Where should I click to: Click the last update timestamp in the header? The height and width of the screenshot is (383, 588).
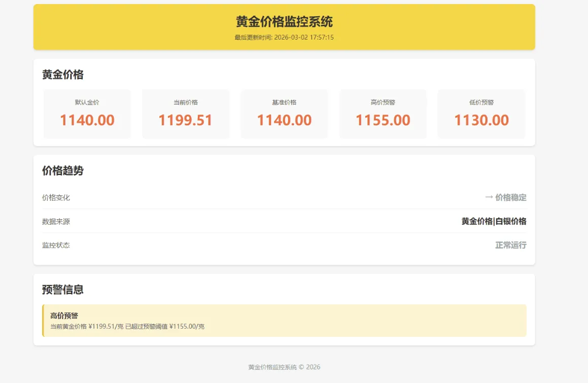pos(284,37)
